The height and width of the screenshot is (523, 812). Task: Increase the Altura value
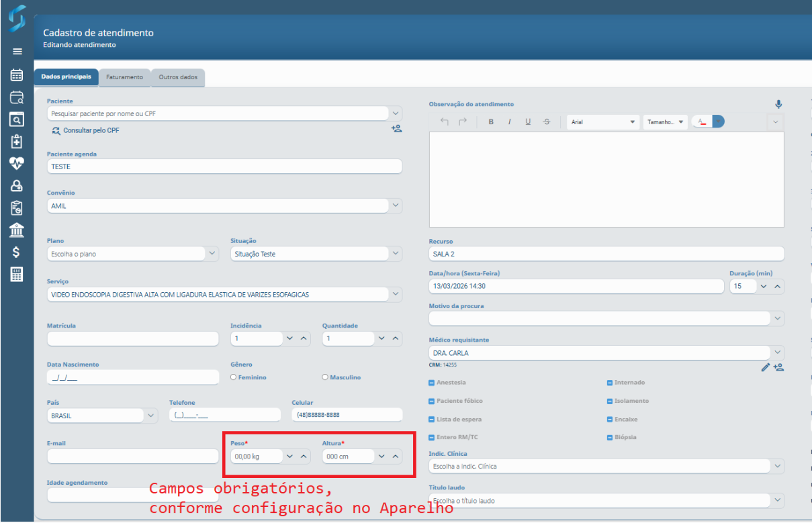pyautogui.click(x=396, y=456)
